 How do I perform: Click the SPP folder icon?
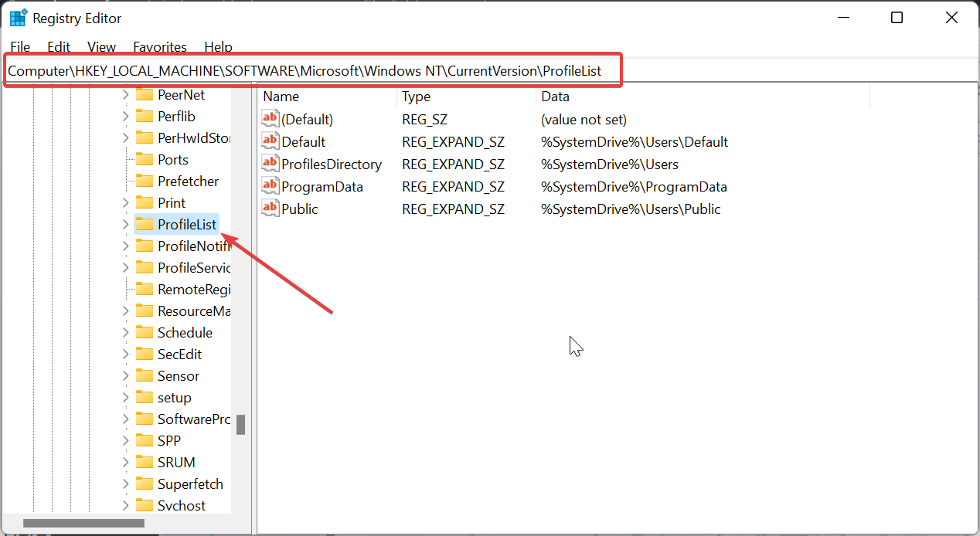click(x=145, y=440)
